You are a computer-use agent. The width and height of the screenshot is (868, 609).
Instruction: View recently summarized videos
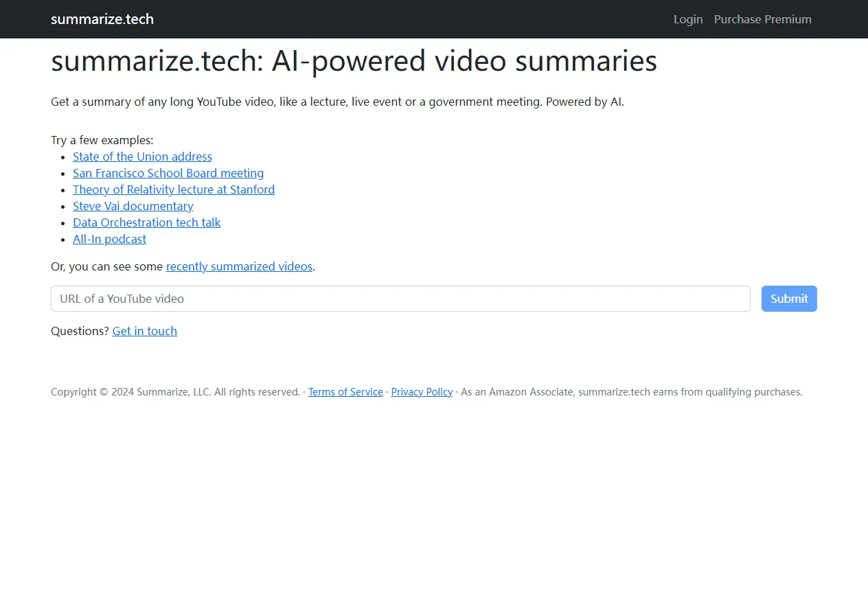pyautogui.click(x=239, y=266)
